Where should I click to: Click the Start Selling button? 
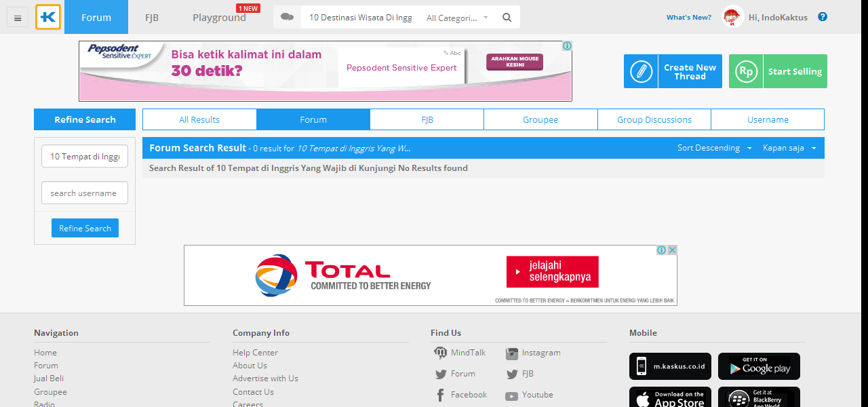[x=778, y=71]
